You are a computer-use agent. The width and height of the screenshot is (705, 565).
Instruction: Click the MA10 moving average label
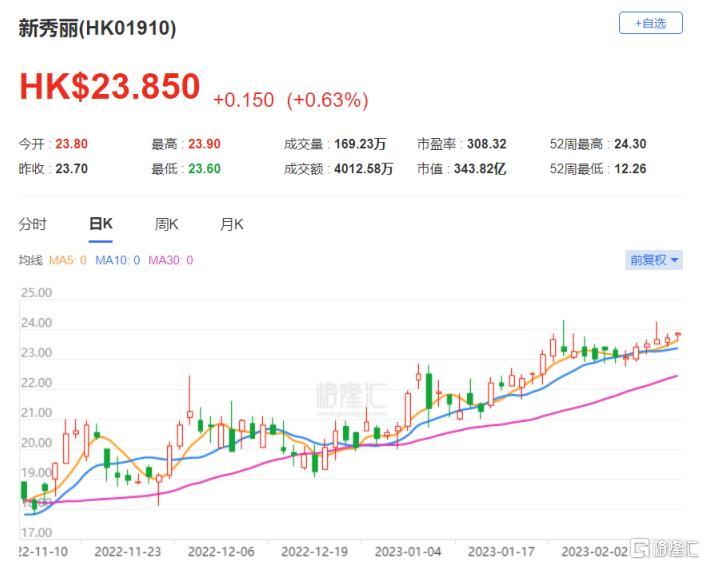click(x=117, y=260)
